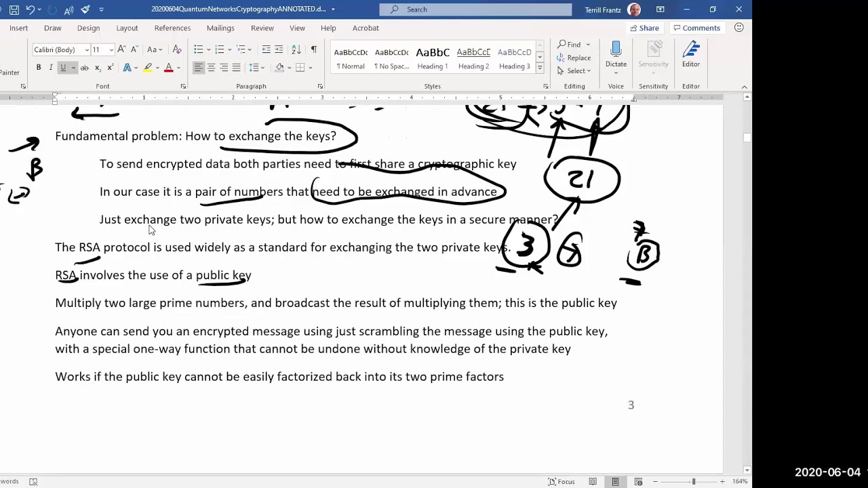Screen dimensions: 868x488
Task: Open the Draw tab
Action: click(53, 28)
